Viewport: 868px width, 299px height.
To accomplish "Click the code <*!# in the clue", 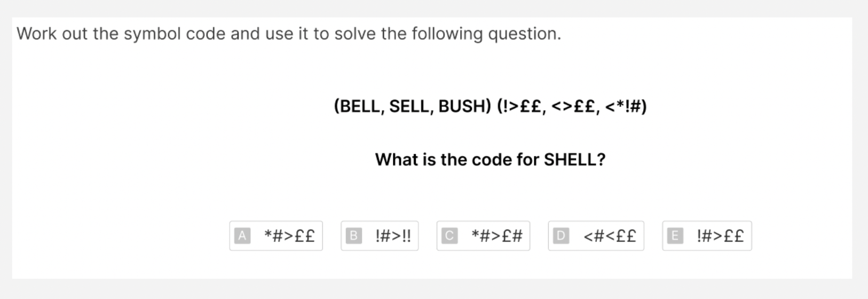I will pyautogui.click(x=623, y=106).
